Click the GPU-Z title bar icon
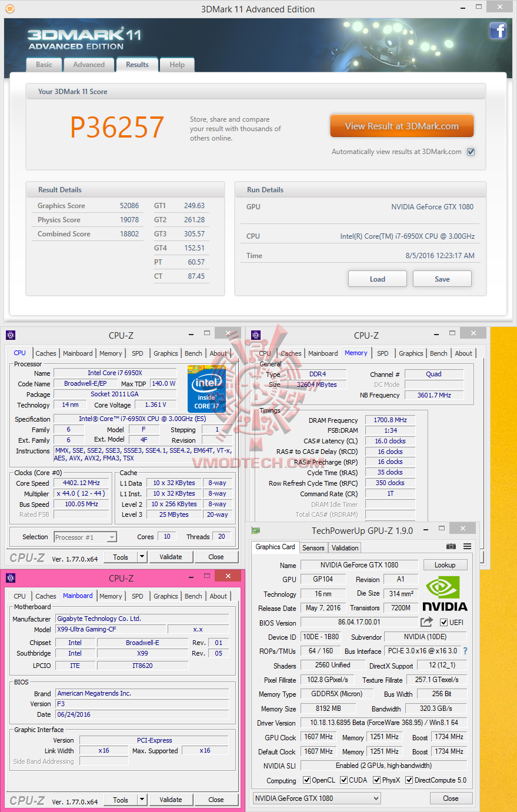Image resolution: width=517 pixels, height=812 pixels. (255, 530)
